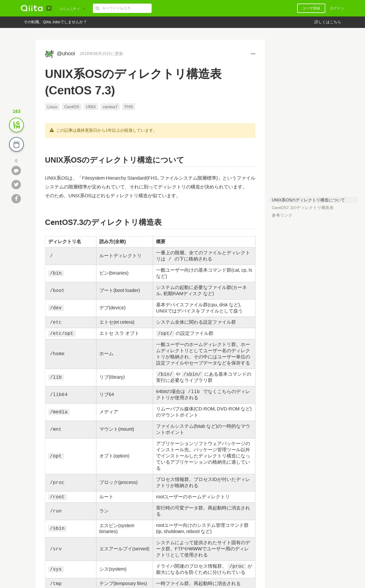365x588 pixels.
Task: Click the /tmp table cell
Action: click(x=71, y=583)
